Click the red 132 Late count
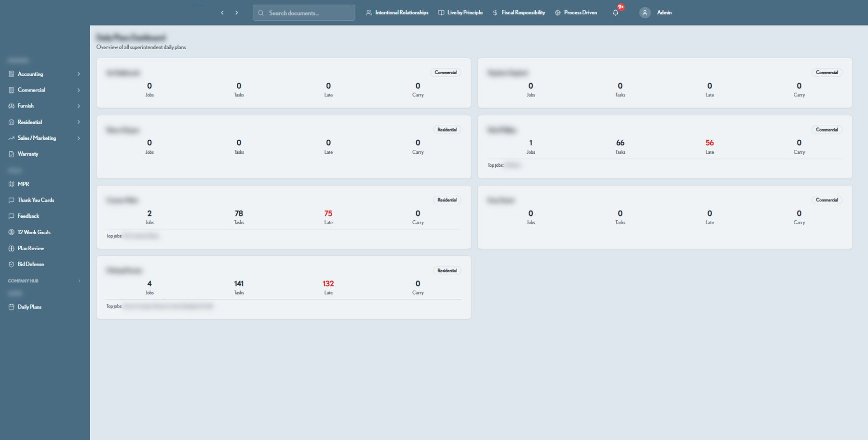868x440 pixels. click(328, 284)
